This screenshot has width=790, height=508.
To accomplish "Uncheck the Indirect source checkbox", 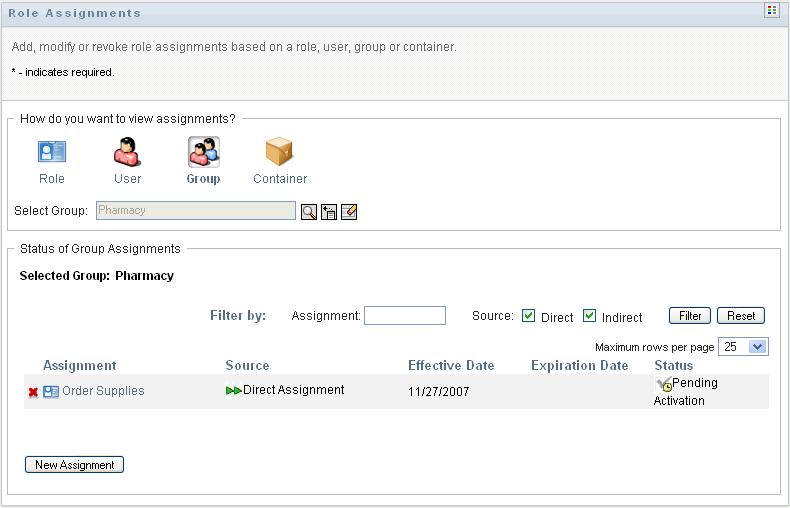I will tap(590, 316).
